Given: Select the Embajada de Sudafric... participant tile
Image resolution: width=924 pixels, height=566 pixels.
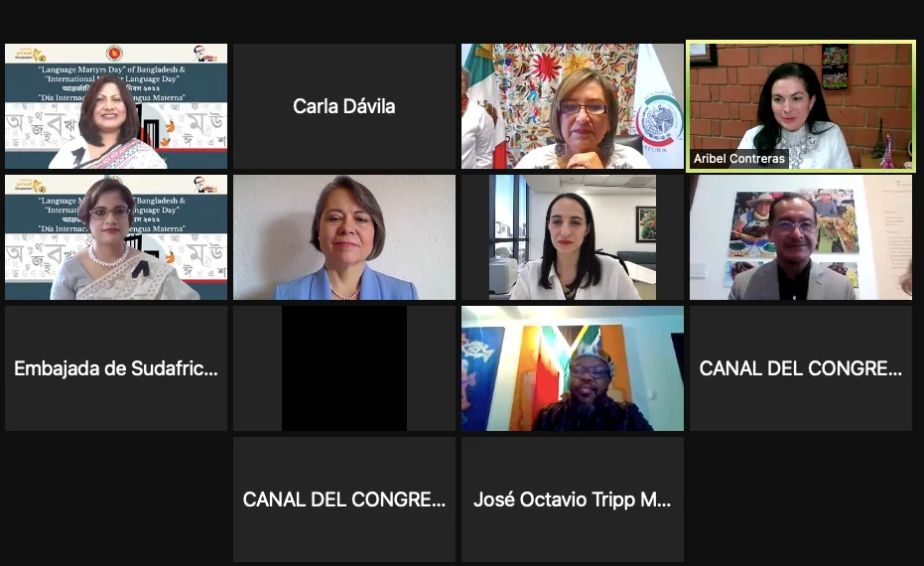Looking at the screenshot, I should [x=116, y=367].
